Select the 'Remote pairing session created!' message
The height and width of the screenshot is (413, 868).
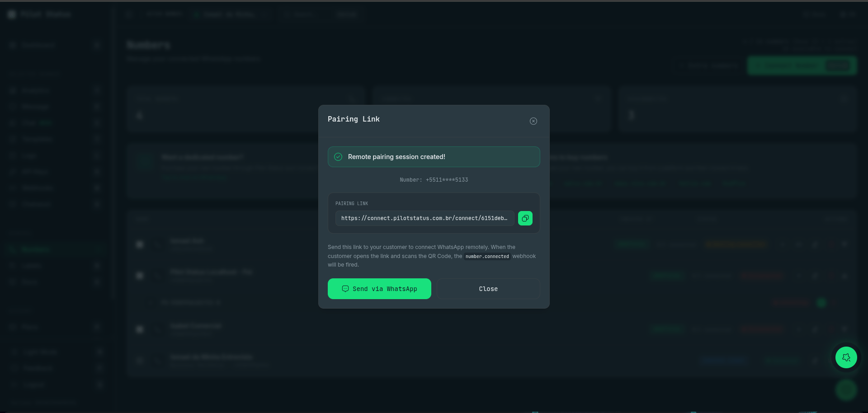(x=396, y=157)
